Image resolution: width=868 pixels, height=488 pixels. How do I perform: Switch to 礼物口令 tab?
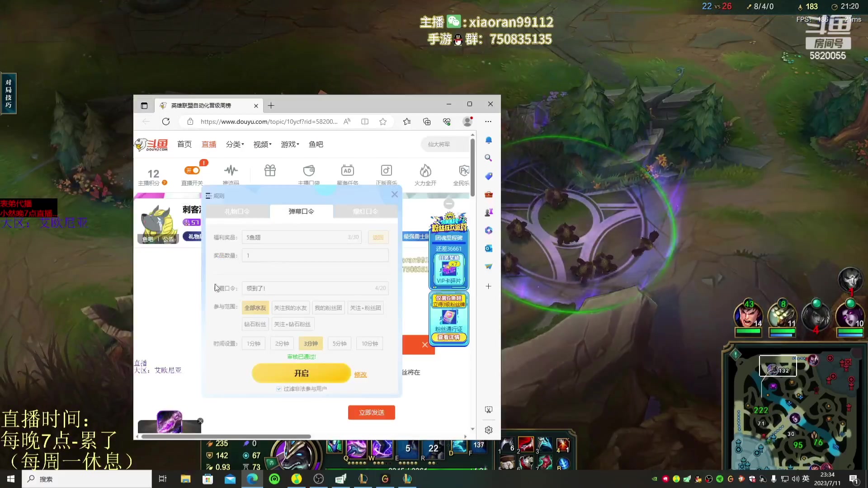click(x=237, y=211)
